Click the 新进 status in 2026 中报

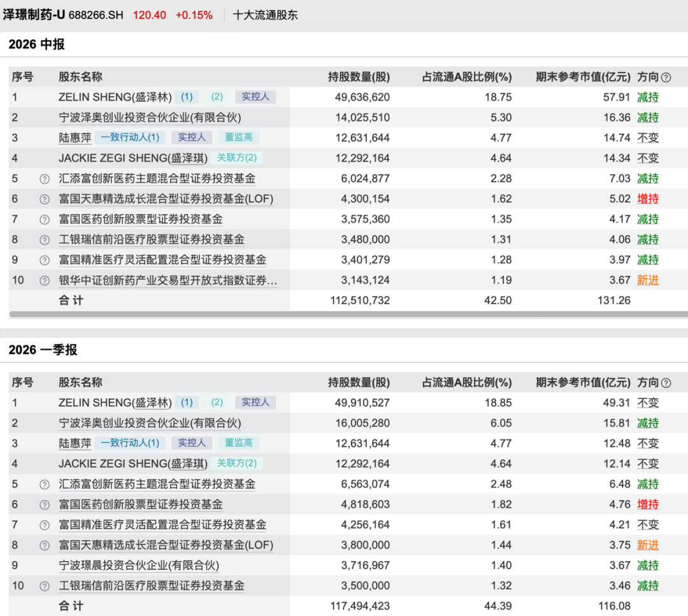648,280
